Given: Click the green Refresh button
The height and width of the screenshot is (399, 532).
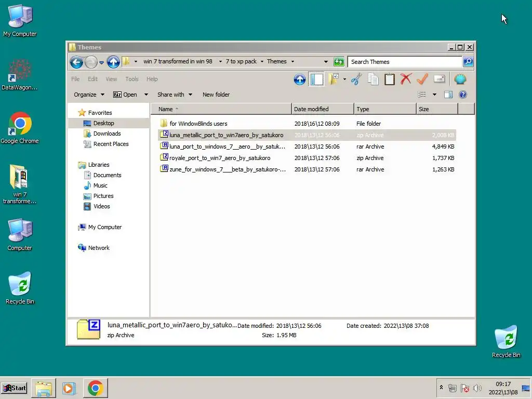Looking at the screenshot, I should coord(339,62).
